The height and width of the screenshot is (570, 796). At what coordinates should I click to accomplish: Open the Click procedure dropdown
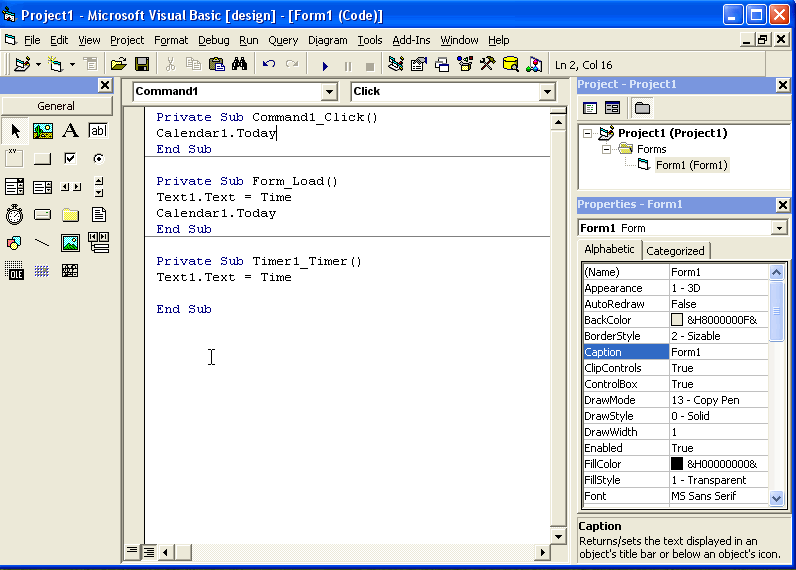pyautogui.click(x=546, y=92)
